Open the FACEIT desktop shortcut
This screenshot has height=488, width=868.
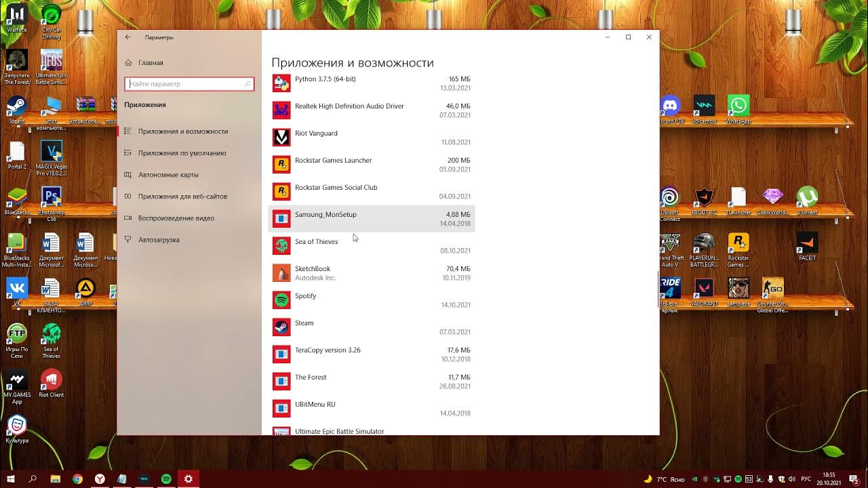pyautogui.click(x=807, y=246)
